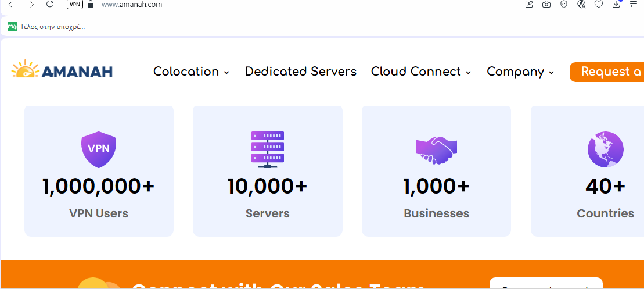Open the camera snapshot tool icon
The image size is (644, 289).
pos(546,4)
